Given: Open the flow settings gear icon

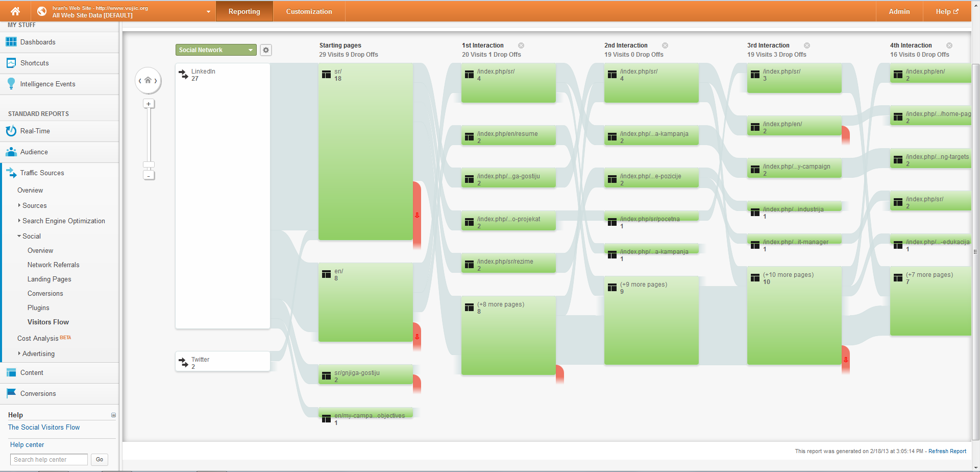Looking at the screenshot, I should coord(265,50).
